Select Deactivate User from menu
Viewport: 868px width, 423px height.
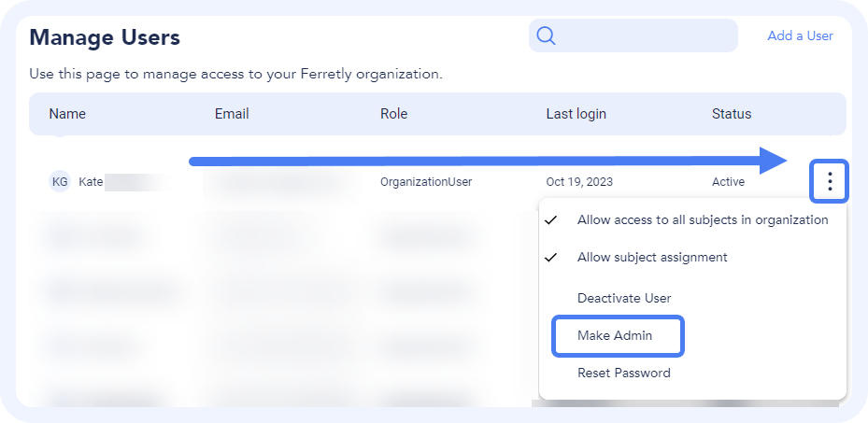point(624,299)
